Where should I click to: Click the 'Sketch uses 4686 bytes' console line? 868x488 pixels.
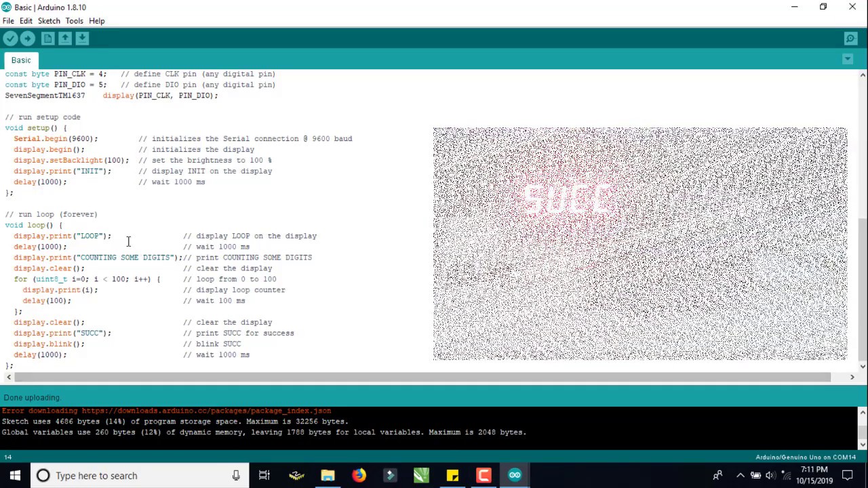click(175, 422)
